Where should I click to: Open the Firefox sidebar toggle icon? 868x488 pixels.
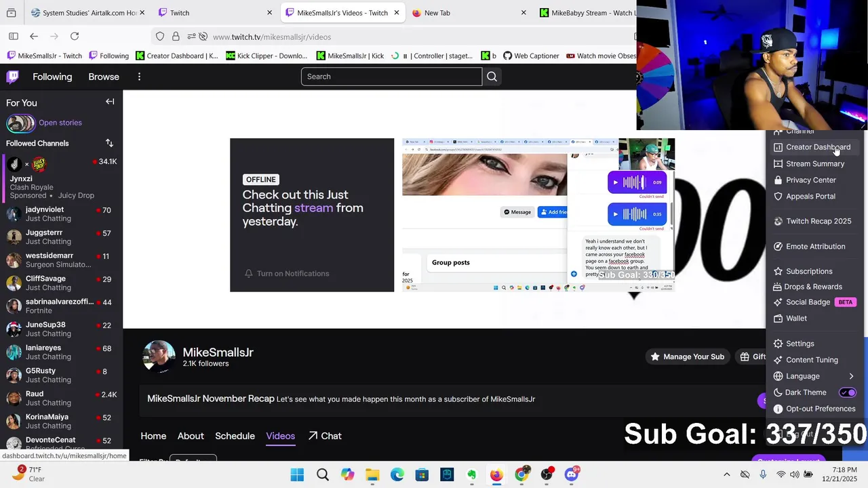14,37
